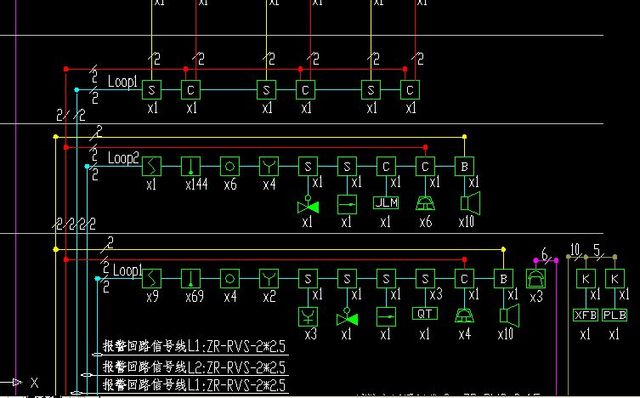
Task: Select the speaker symbol in Loop2 row
Action: pos(471,203)
